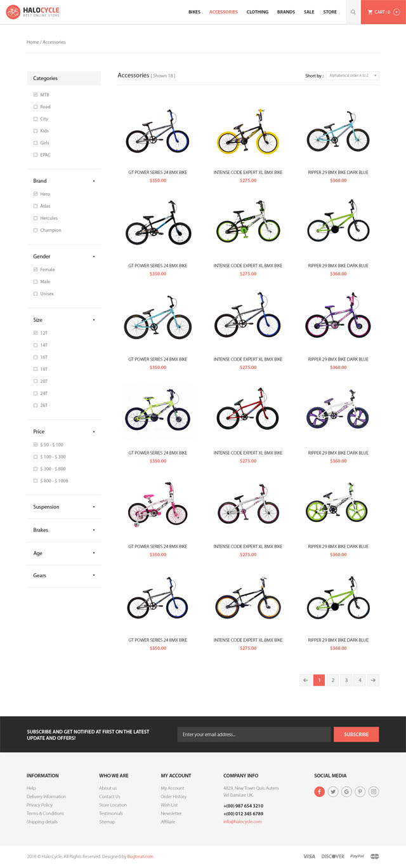Open the sort by alphabetical order dropdown
The height and width of the screenshot is (868, 406).
click(353, 76)
